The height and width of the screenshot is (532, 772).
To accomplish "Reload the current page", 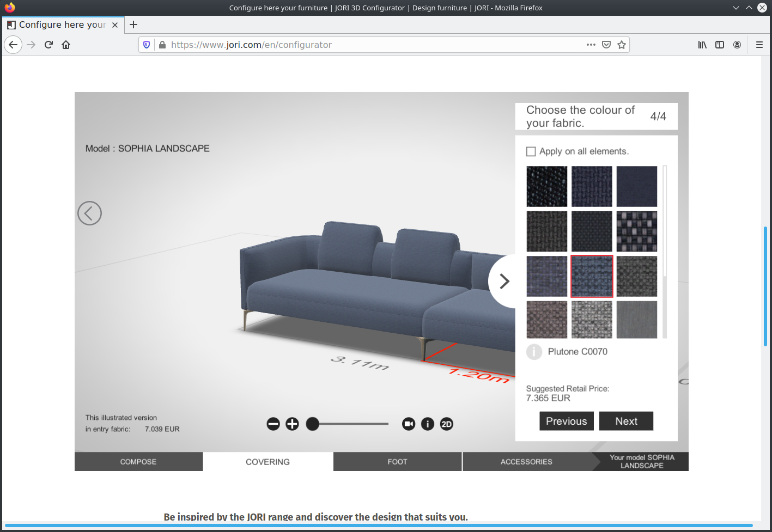I will click(48, 45).
